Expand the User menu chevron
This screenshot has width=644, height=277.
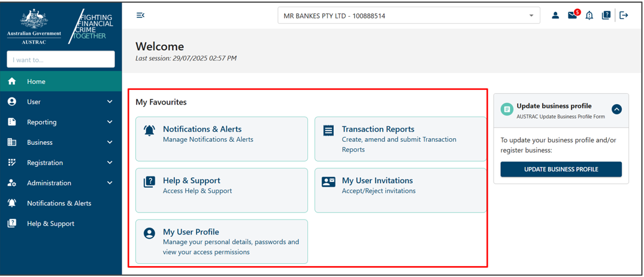click(110, 102)
